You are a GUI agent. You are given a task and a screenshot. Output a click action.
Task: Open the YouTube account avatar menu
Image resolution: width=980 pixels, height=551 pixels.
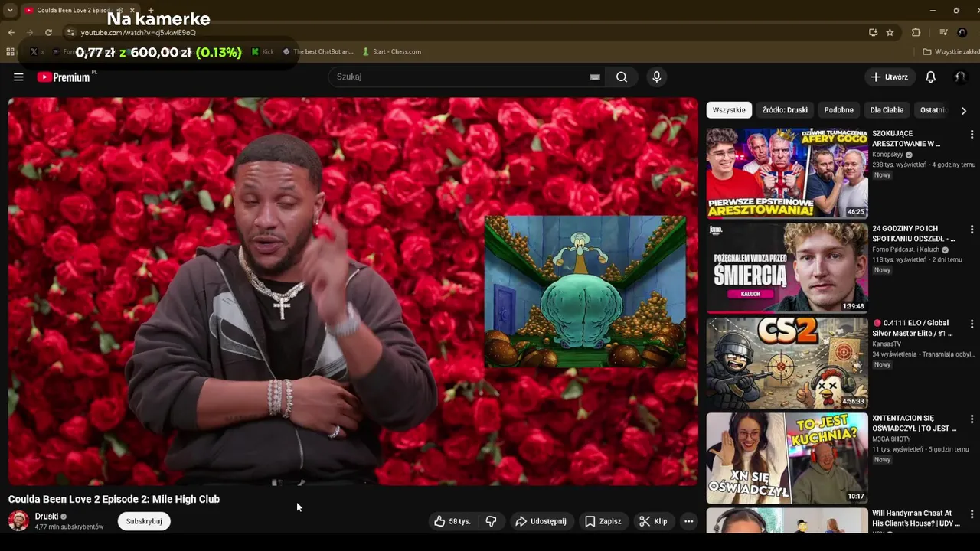[959, 77]
